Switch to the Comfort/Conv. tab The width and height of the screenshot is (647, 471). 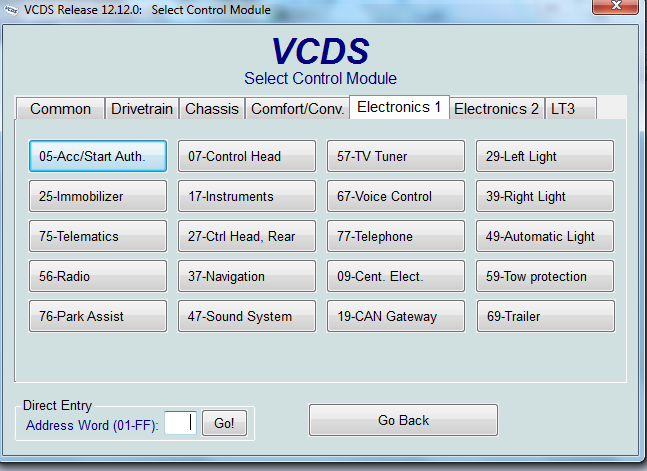tap(298, 109)
